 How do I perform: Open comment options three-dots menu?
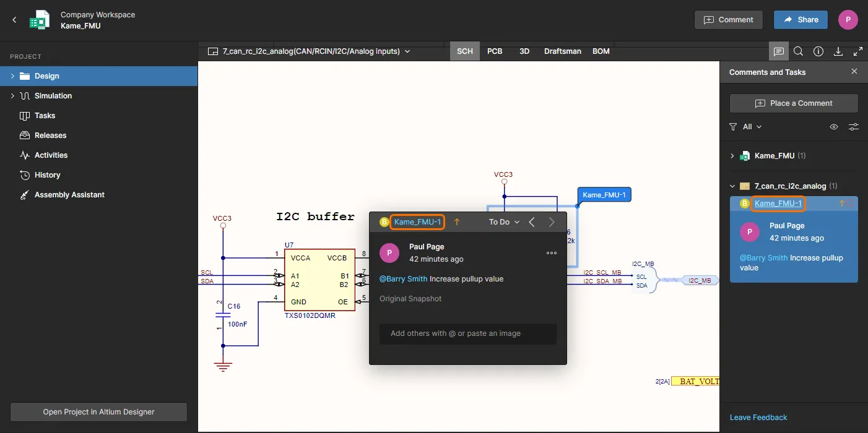coord(551,253)
